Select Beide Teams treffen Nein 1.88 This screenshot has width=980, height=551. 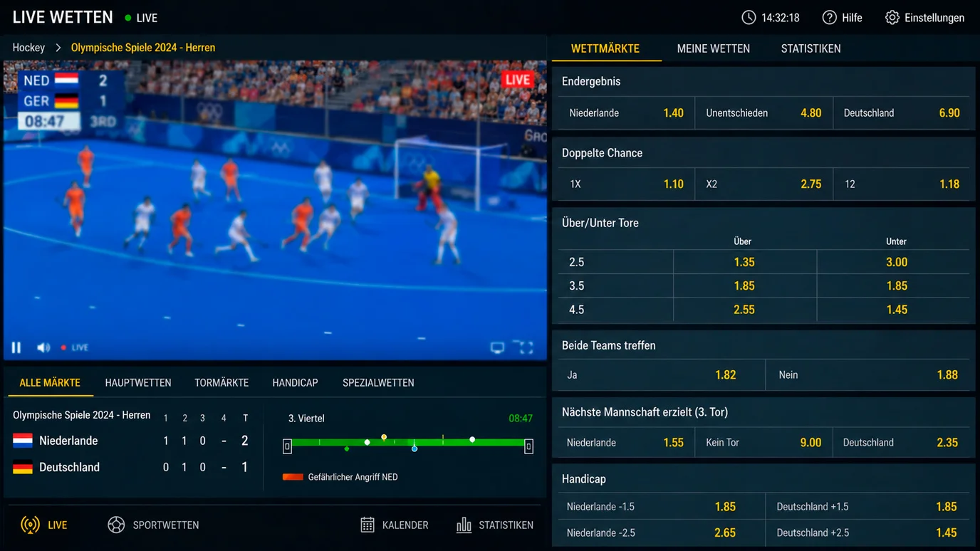click(868, 374)
